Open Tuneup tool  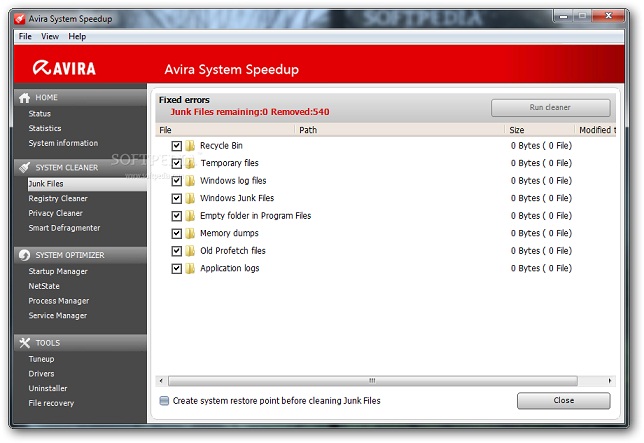(41, 359)
